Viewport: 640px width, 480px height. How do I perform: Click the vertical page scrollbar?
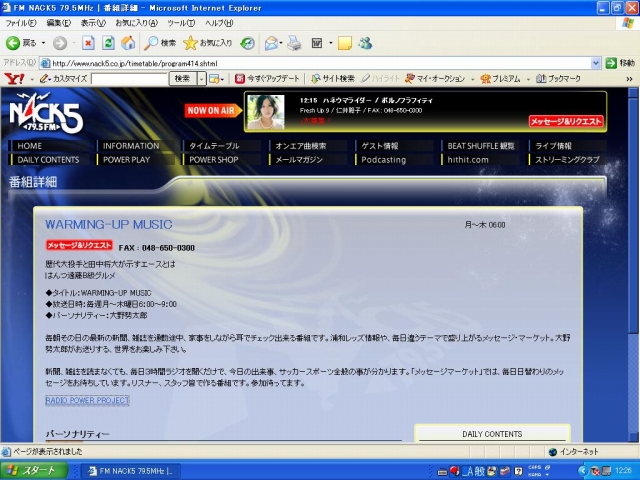pos(633,265)
